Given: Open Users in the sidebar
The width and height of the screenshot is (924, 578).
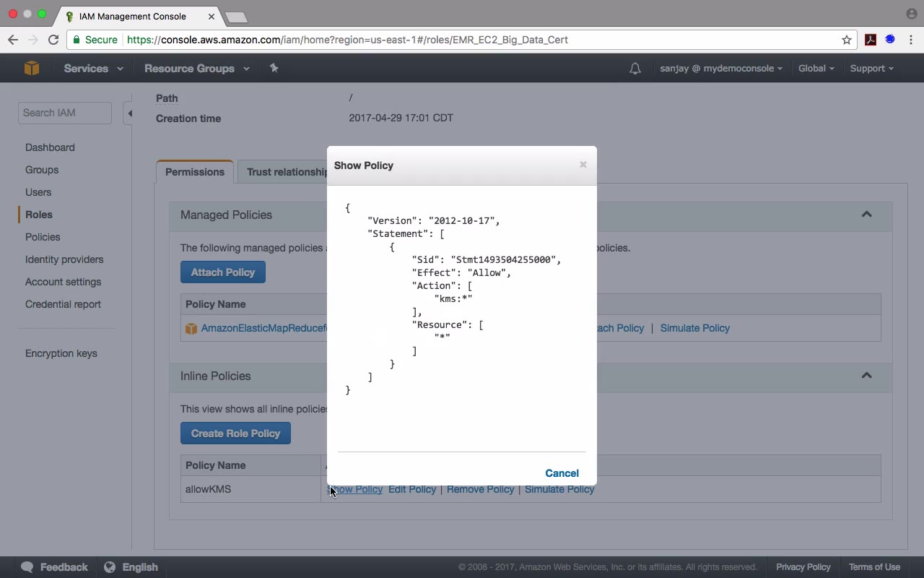Looking at the screenshot, I should (x=38, y=192).
